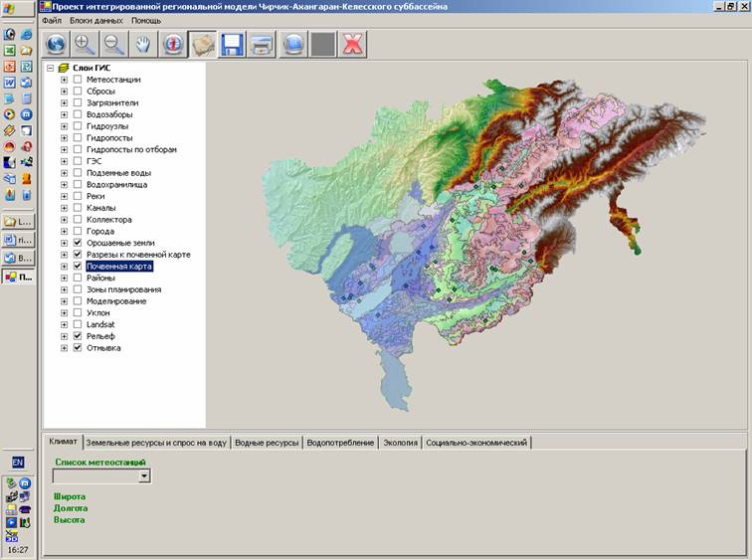The height and width of the screenshot is (560, 752).
Task: Select the zoom out magnifier tool
Action: point(114,44)
